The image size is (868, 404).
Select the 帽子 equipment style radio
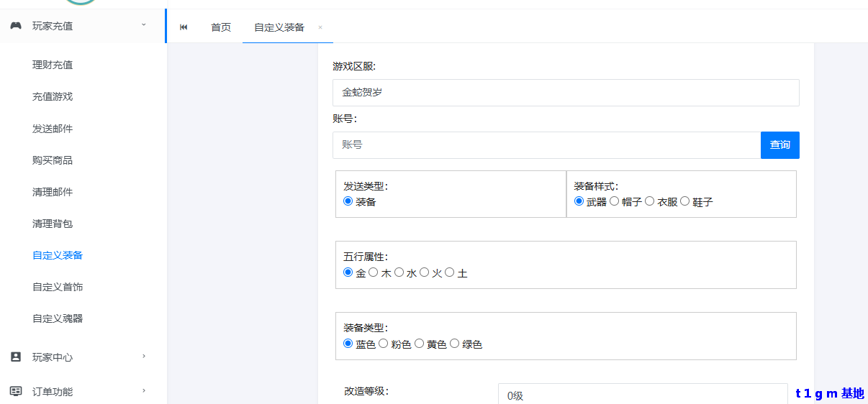tap(614, 201)
